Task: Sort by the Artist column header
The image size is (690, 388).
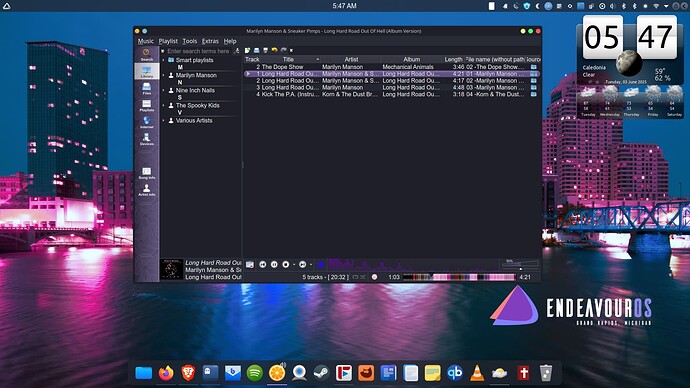Action: click(351, 59)
